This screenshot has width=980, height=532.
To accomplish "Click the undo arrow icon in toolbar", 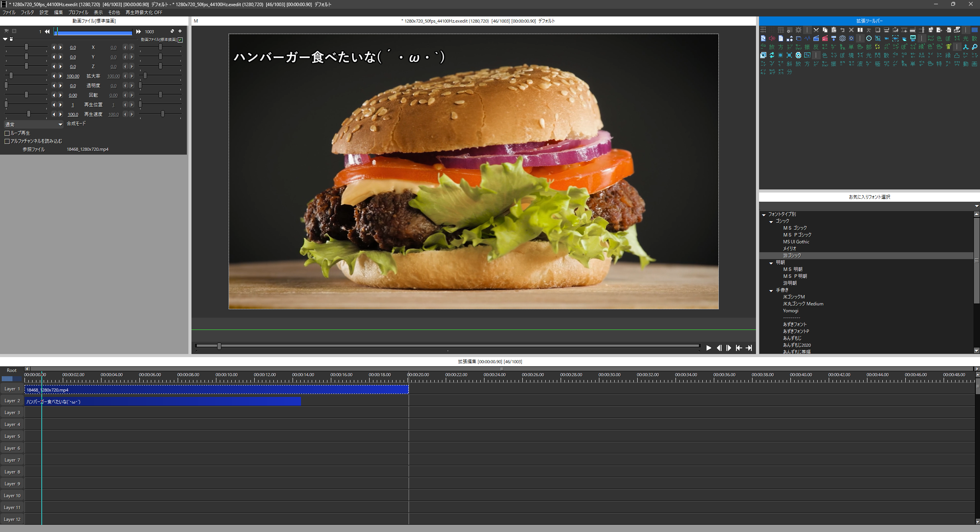I will (843, 30).
